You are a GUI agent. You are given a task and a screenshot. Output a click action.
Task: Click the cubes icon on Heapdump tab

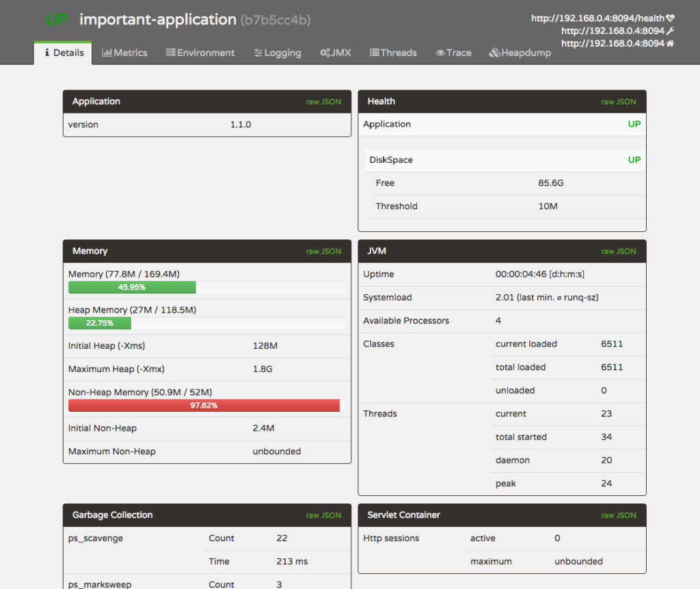pyautogui.click(x=495, y=53)
